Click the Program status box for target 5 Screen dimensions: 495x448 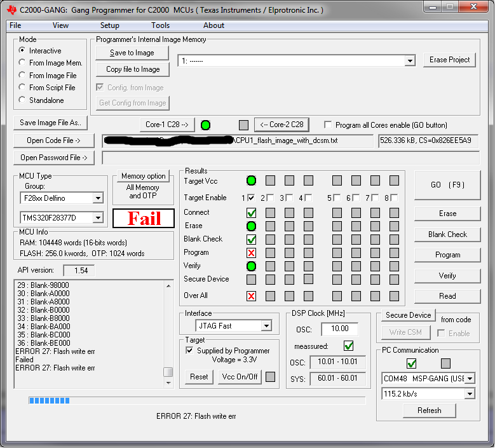click(337, 253)
